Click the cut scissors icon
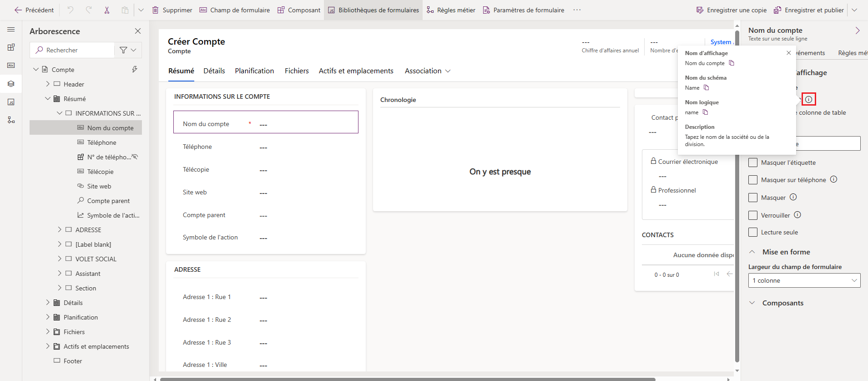This screenshot has width=868, height=381. pos(107,10)
